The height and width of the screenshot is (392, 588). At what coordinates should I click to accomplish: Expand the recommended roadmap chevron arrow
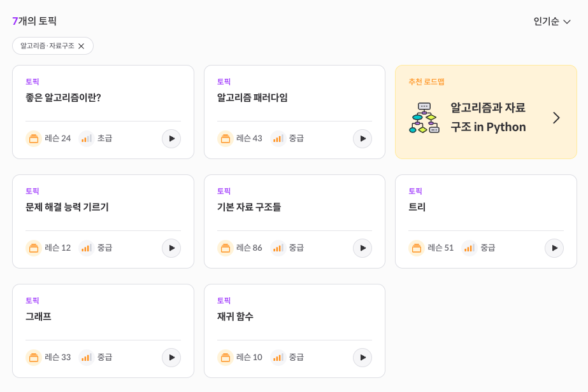[x=557, y=118]
